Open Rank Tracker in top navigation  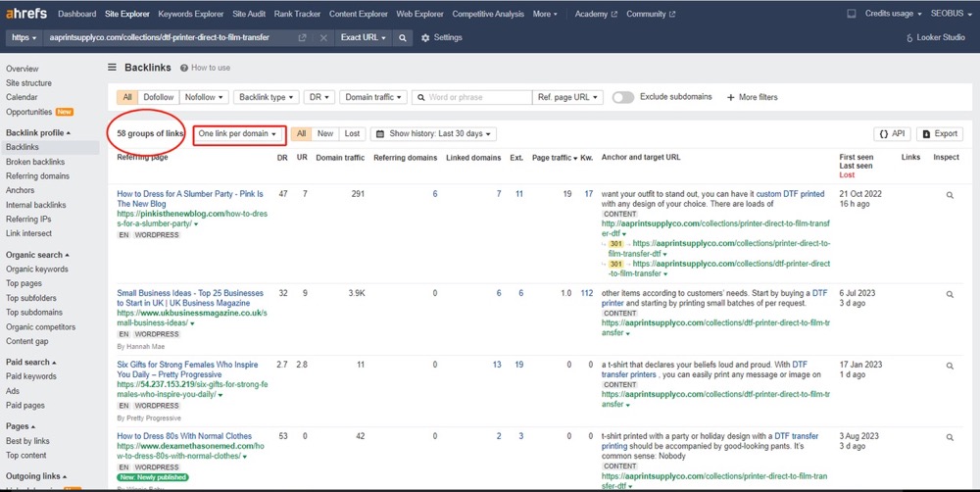pyautogui.click(x=298, y=14)
